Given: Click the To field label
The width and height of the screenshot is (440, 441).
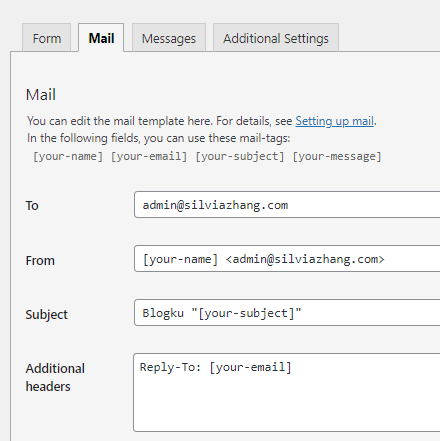Looking at the screenshot, I should (32, 205).
